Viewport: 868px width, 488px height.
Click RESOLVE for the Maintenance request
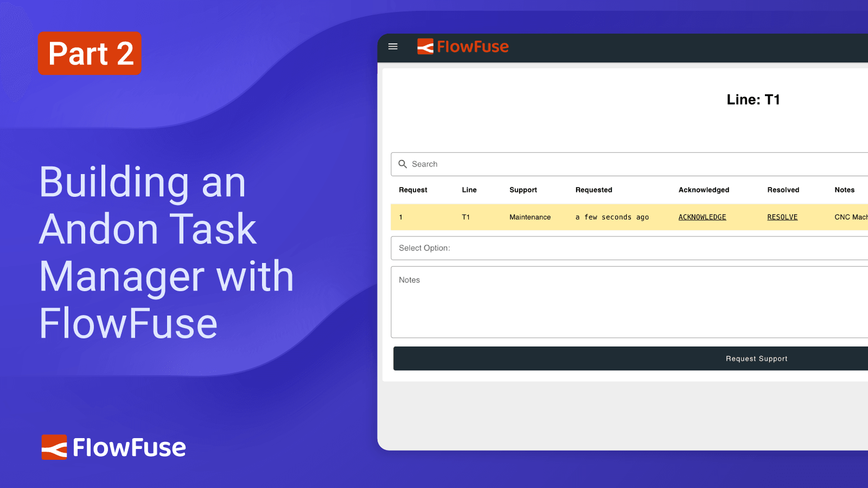click(x=782, y=217)
